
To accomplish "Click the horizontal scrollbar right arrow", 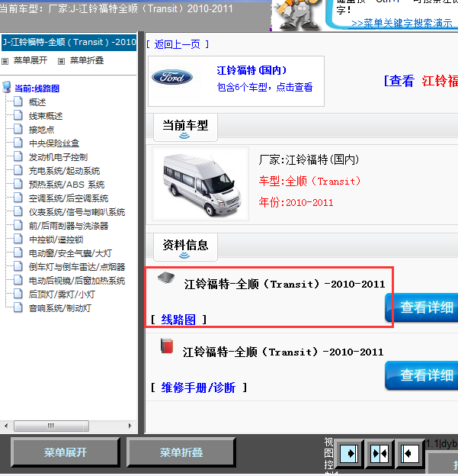I will [130, 426].
